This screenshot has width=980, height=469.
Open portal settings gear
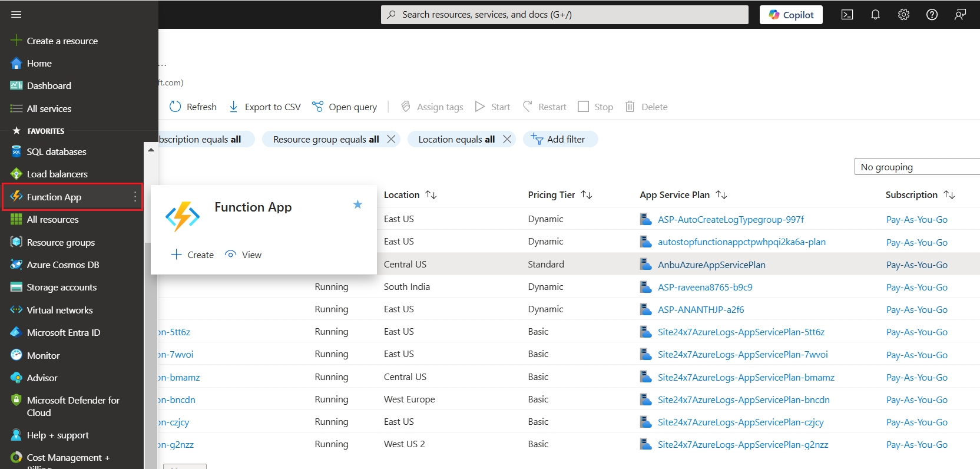pyautogui.click(x=903, y=15)
